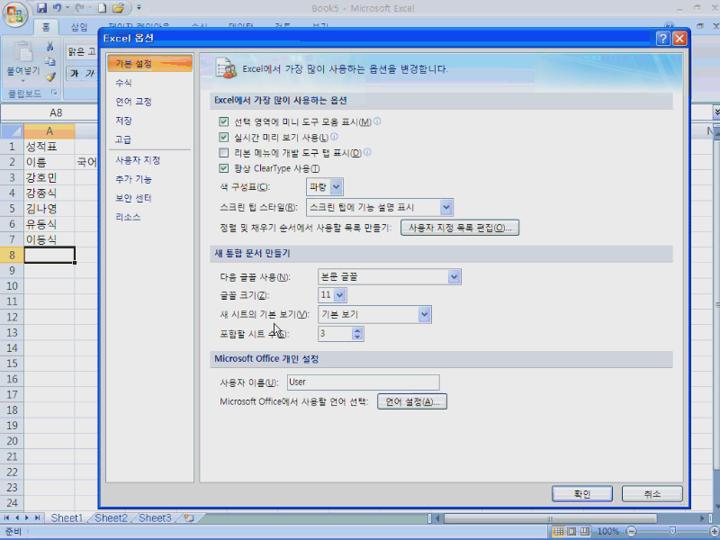Click the Copy icon in clipboard group
The image size is (720, 540).
(x=51, y=62)
